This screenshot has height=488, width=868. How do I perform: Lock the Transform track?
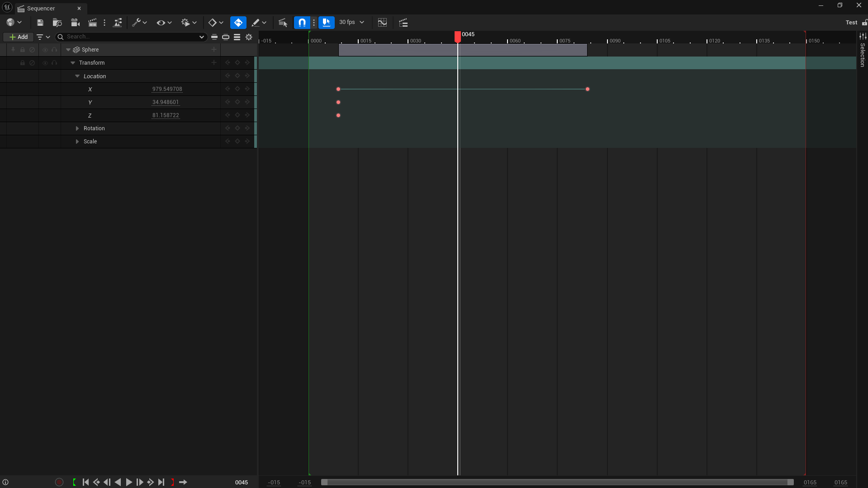(x=22, y=63)
